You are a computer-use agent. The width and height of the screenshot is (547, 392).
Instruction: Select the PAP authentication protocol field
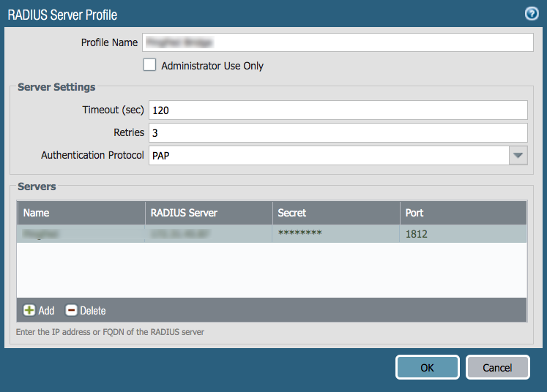pyautogui.click(x=329, y=155)
